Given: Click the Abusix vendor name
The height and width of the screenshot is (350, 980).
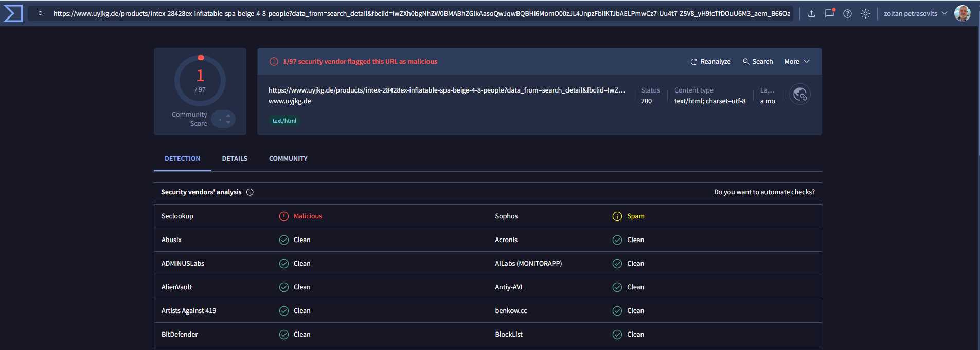Looking at the screenshot, I should [x=171, y=240].
